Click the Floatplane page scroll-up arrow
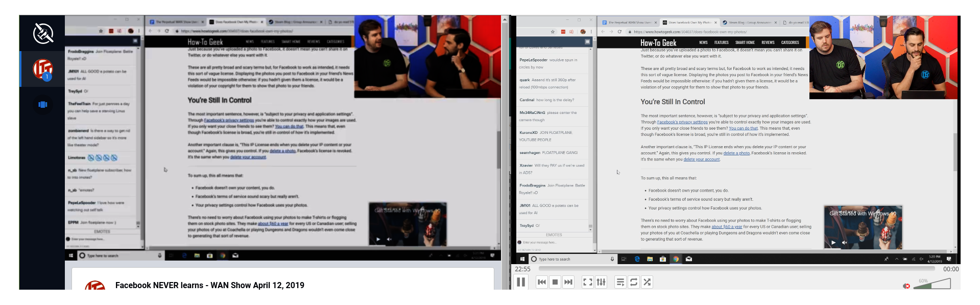 click(x=505, y=19)
